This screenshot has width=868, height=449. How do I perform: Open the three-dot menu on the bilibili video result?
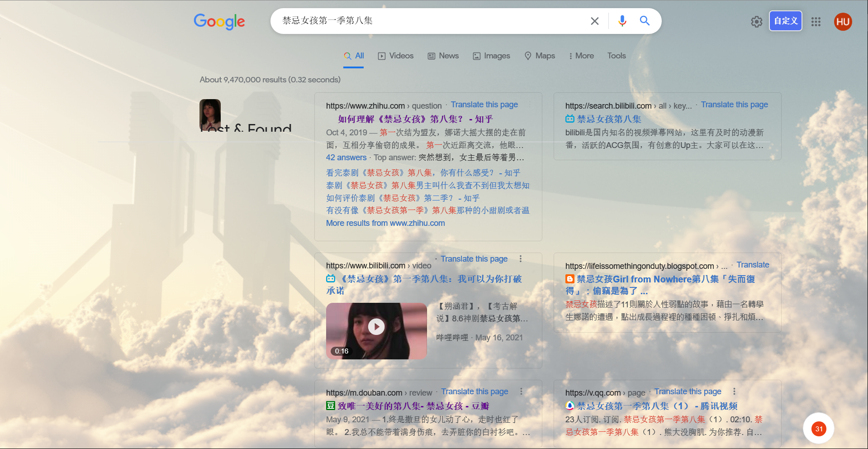[x=521, y=258]
